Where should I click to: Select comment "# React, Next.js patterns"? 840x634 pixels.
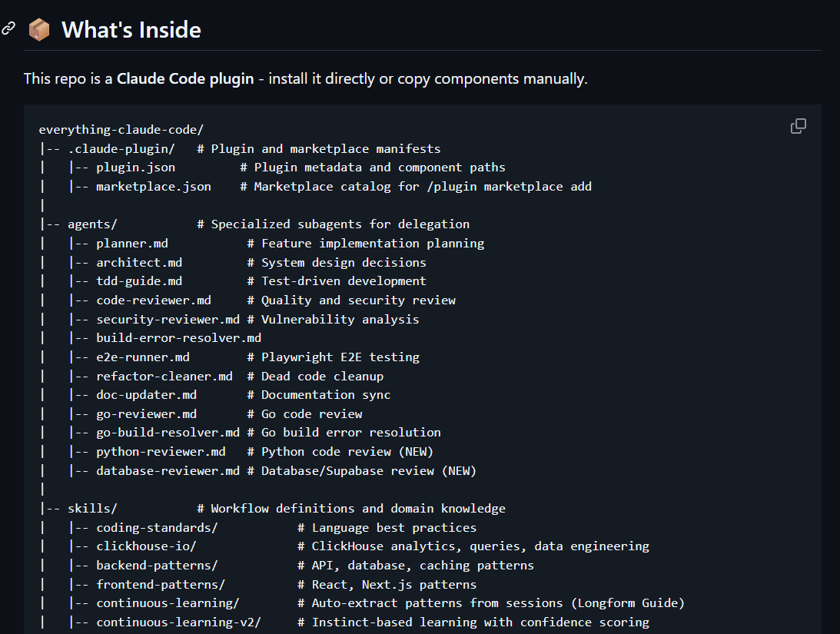tap(387, 585)
